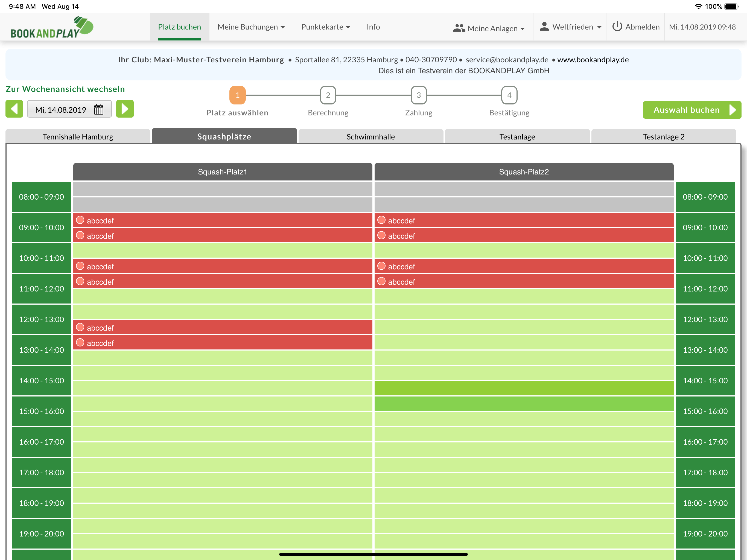Image resolution: width=747 pixels, height=560 pixels.
Task: Go to the previous day with the left arrow
Action: (x=14, y=109)
